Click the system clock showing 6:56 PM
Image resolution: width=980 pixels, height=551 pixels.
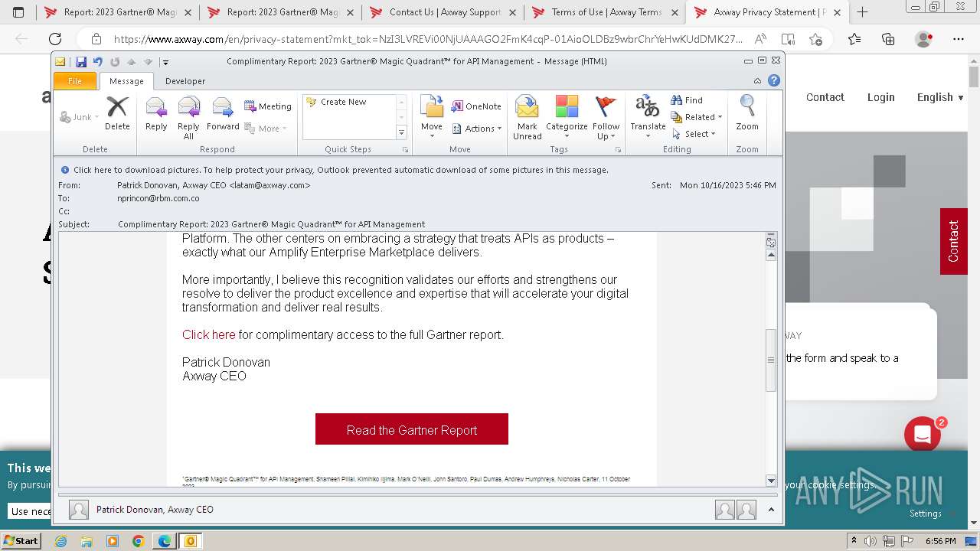coord(941,541)
